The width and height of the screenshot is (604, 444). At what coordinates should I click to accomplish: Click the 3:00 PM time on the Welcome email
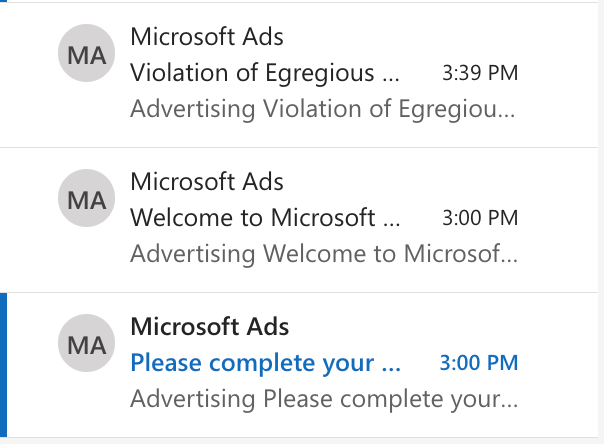tap(479, 218)
